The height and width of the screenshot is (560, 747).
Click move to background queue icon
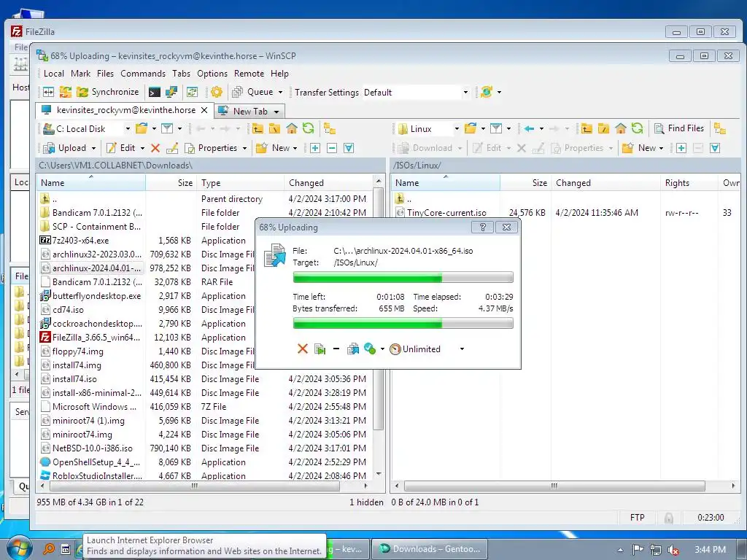(353, 349)
